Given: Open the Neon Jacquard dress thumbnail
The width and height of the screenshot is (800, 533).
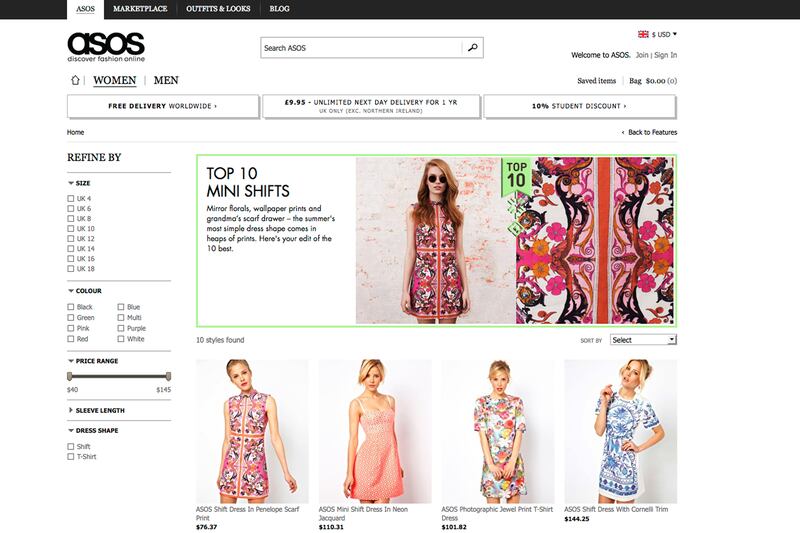Looking at the screenshot, I should 375,431.
